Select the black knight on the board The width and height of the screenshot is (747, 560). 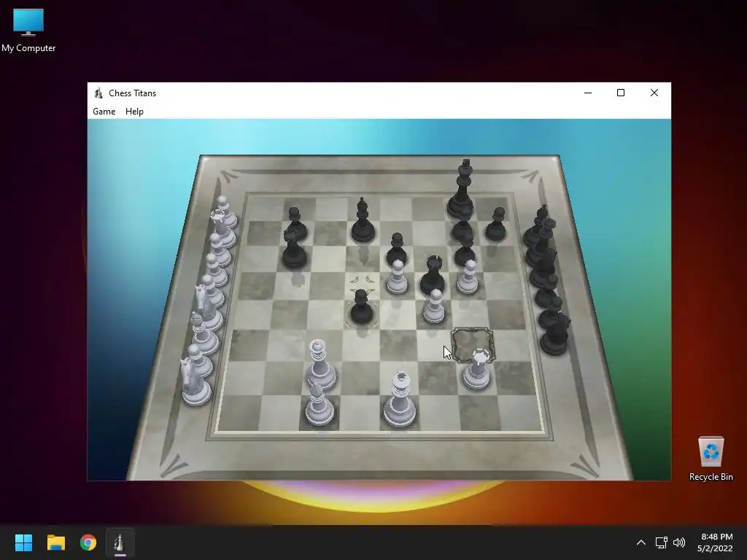294,248
